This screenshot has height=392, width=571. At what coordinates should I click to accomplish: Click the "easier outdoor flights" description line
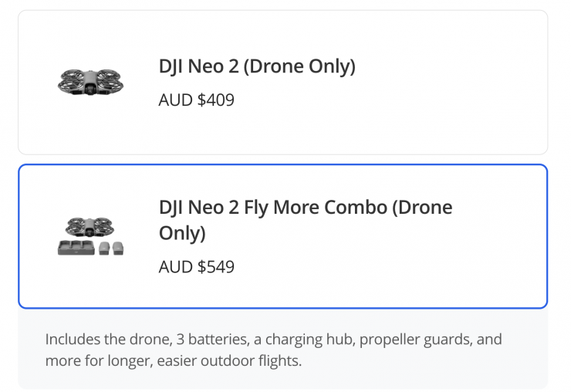[174, 360]
